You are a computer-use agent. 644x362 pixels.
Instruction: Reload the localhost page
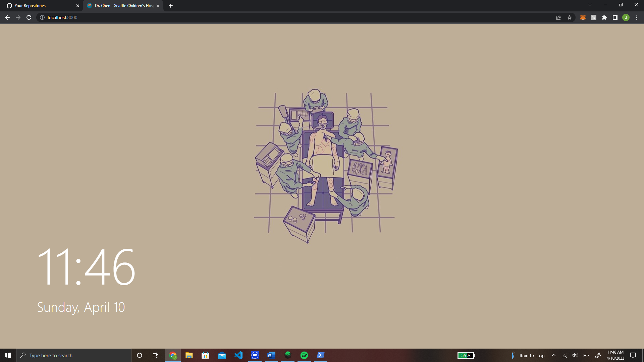29,17
